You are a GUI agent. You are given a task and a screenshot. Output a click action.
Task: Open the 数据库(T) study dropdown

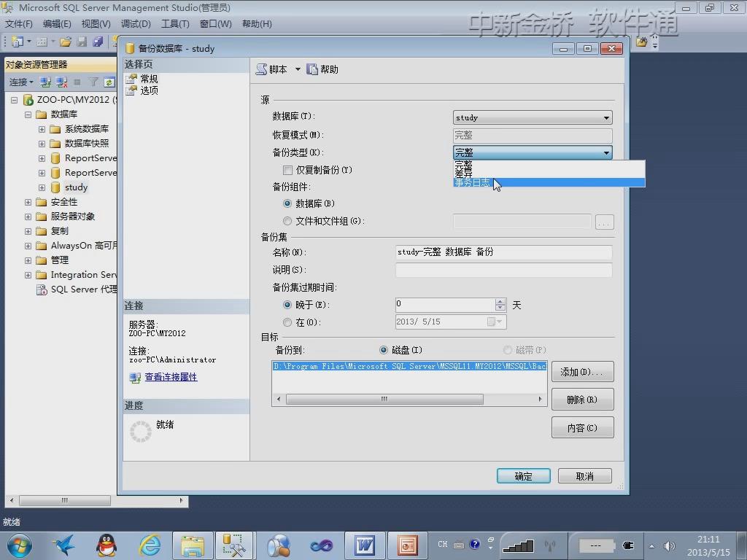pos(532,117)
